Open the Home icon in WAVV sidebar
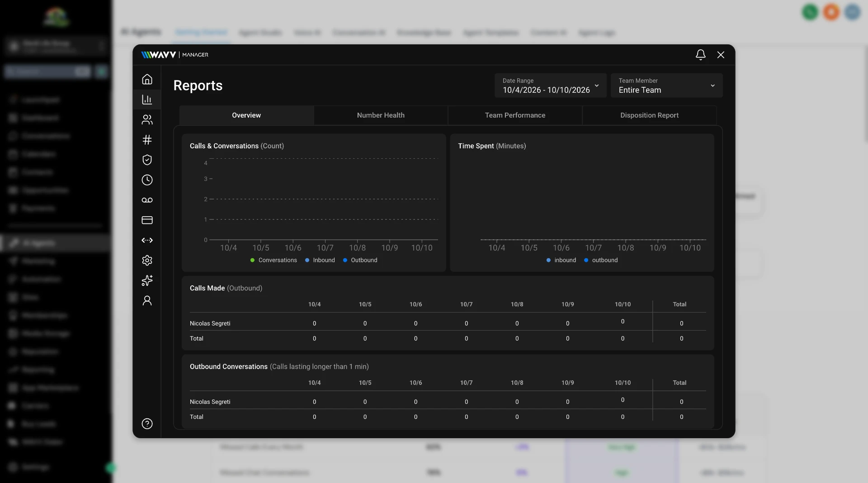Image resolution: width=868 pixels, height=483 pixels. [x=147, y=80]
